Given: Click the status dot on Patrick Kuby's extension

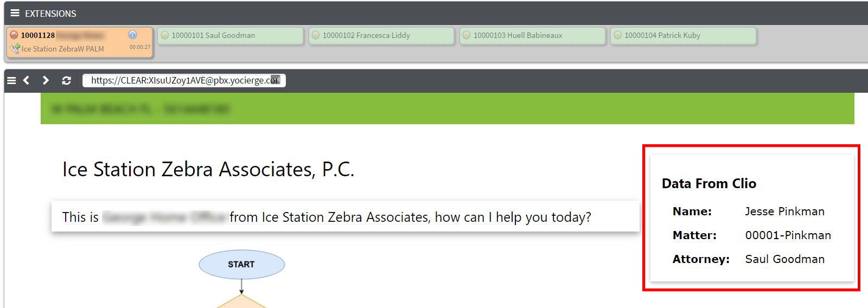Looking at the screenshot, I should coord(617,35).
